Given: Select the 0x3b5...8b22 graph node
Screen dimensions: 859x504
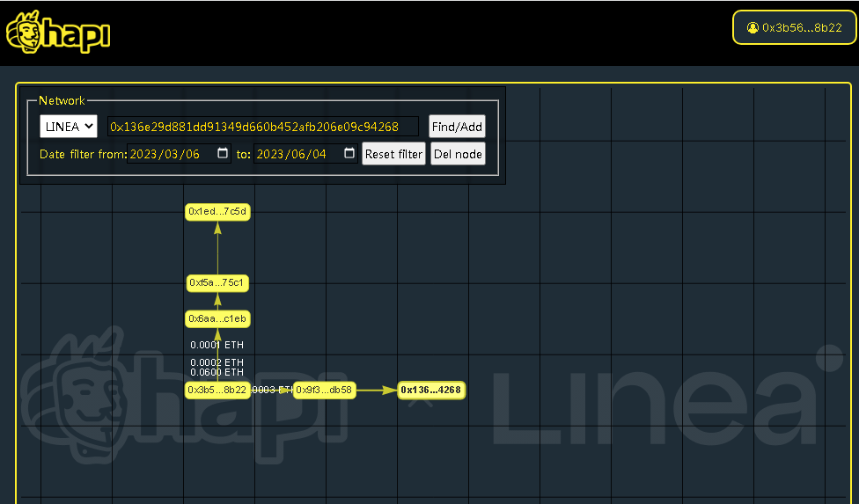Looking at the screenshot, I should [x=217, y=391].
